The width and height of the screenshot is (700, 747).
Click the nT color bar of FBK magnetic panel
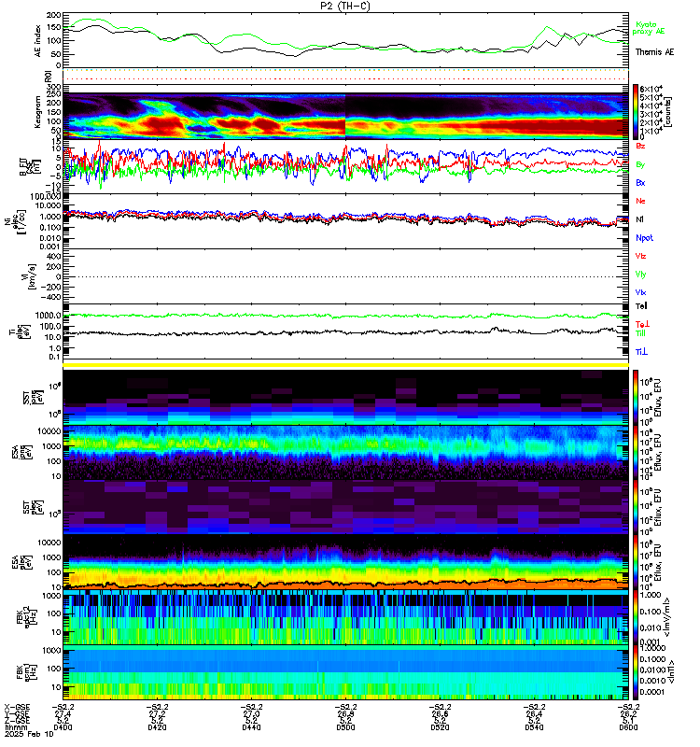point(636,672)
